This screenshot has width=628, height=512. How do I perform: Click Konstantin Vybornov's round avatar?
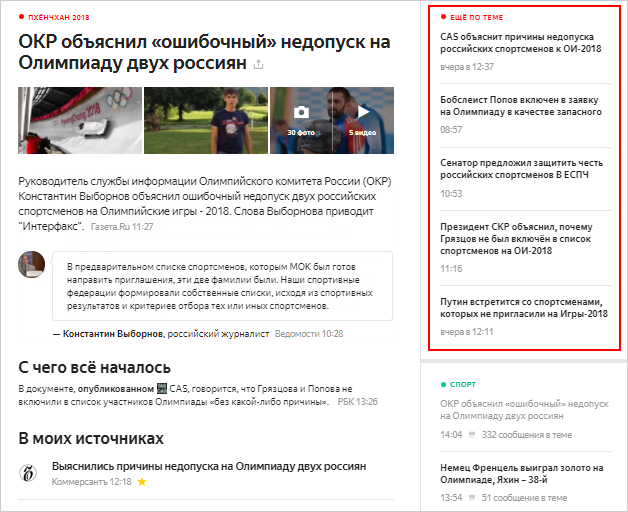coord(31,264)
